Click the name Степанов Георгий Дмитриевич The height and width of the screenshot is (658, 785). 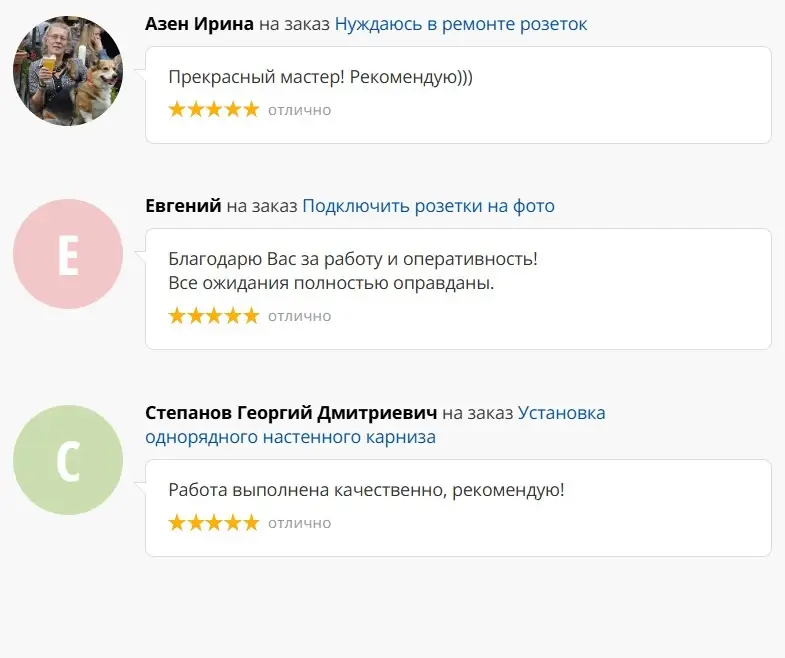(290, 412)
